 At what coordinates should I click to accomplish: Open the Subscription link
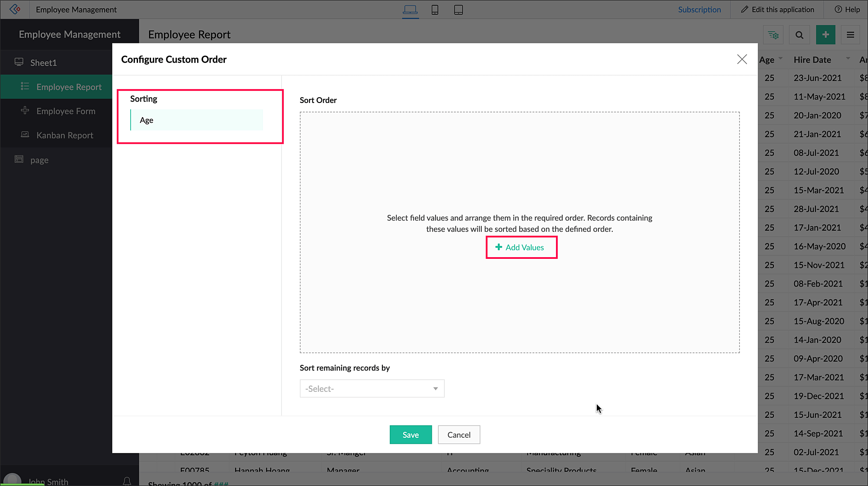pos(699,10)
